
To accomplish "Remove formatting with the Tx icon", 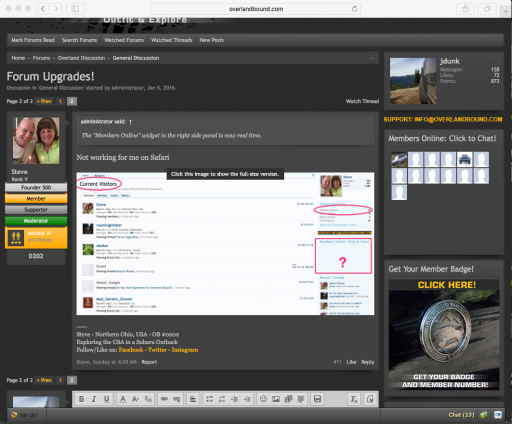I will [354, 399].
